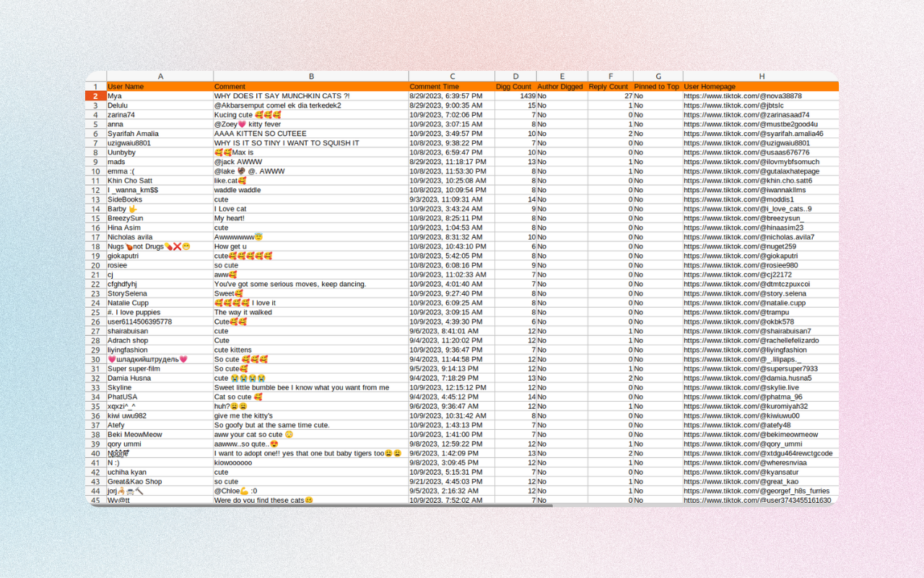Click the horizontal scrollbar at sheet bottom
Viewport: 924px width, 578px height.
[x=325, y=505]
